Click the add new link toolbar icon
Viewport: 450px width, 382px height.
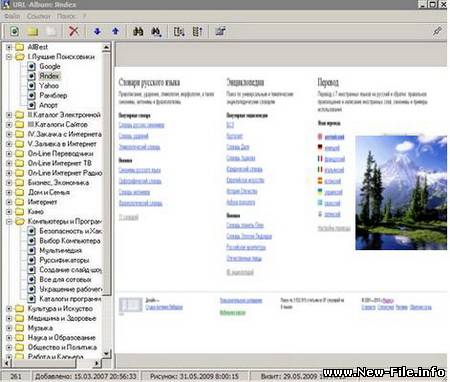point(14,32)
